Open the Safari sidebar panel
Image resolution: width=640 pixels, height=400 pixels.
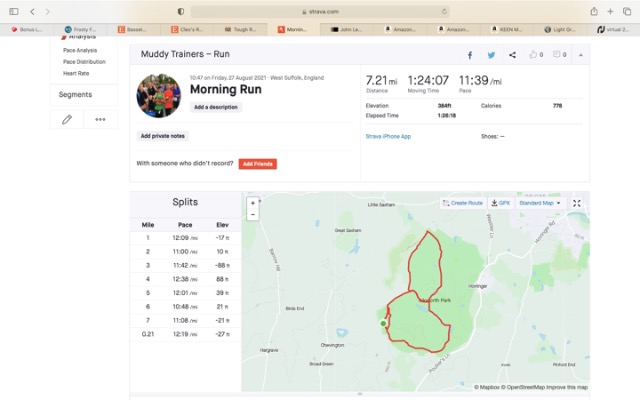14,11
